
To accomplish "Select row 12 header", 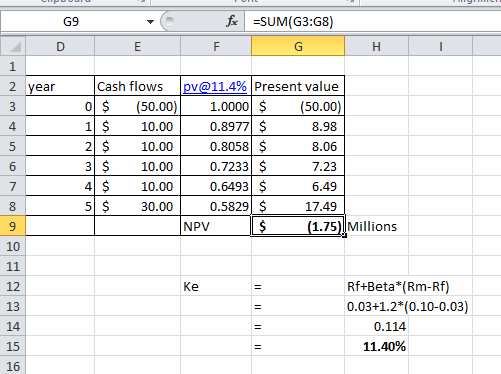I will (13, 286).
